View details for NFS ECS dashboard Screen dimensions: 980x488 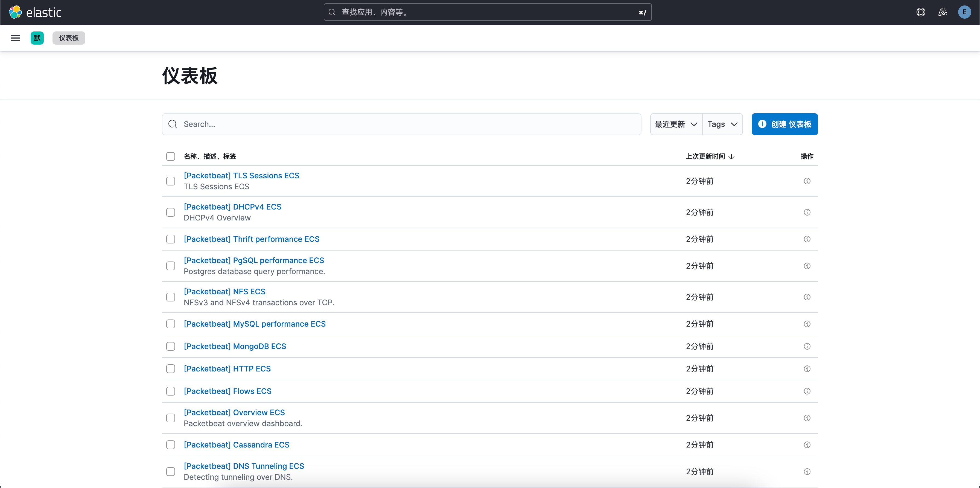click(807, 297)
